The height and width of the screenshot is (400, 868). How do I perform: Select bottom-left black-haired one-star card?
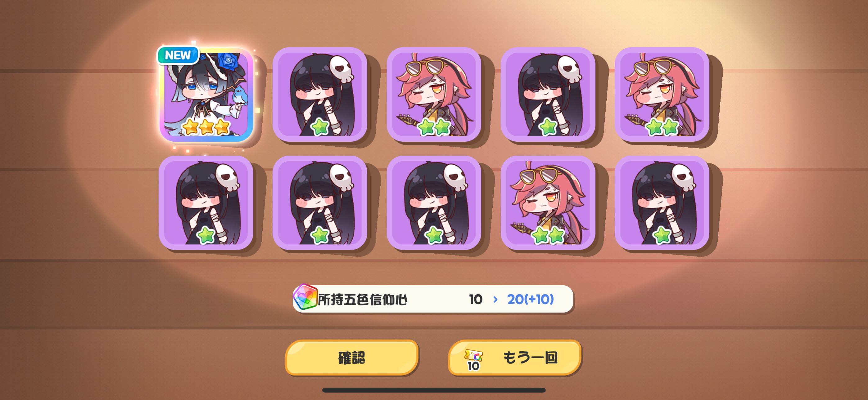[x=206, y=203]
